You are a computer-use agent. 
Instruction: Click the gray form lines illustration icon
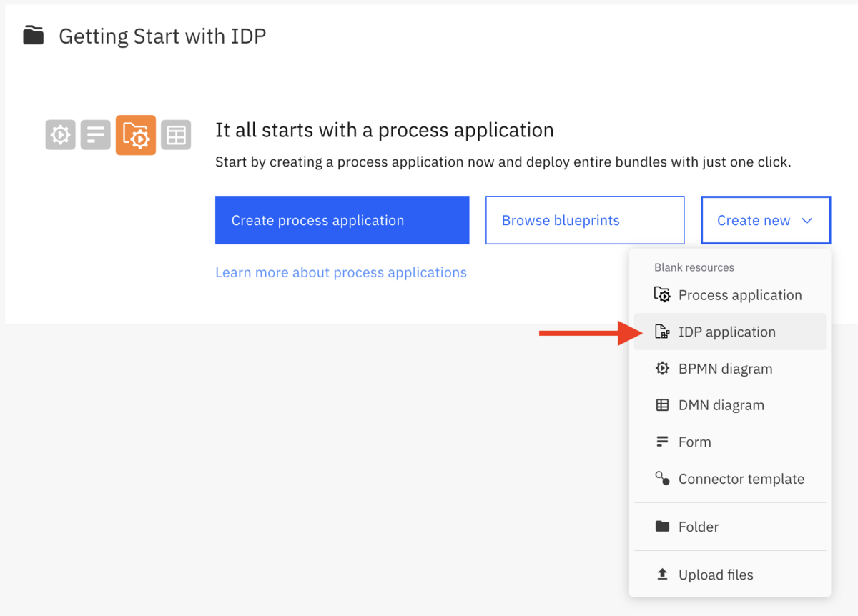pos(96,134)
